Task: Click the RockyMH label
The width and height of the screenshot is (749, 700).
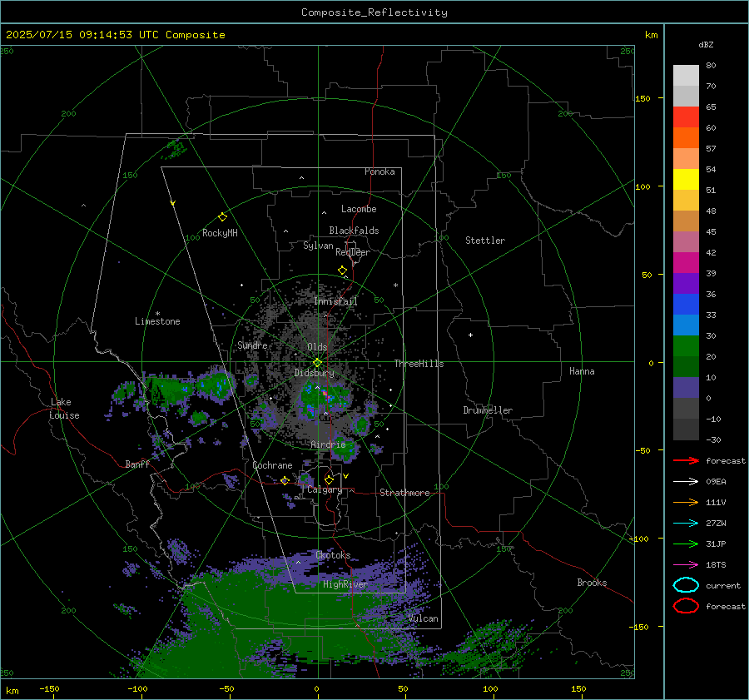Action: [220, 233]
